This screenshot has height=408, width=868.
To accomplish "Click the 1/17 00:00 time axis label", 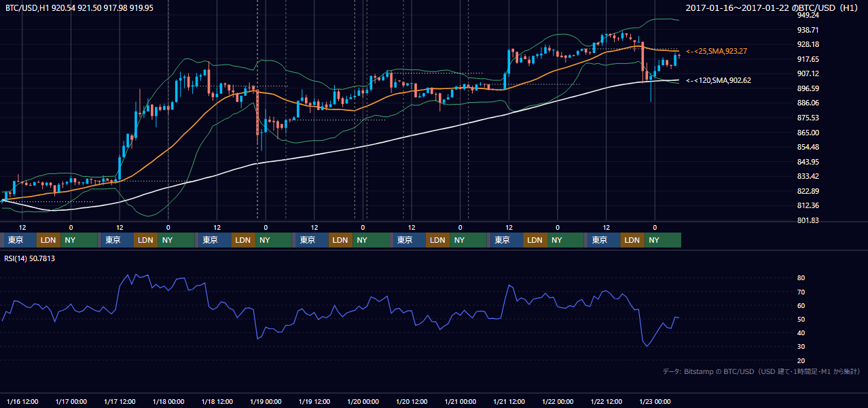I will coord(71,401).
